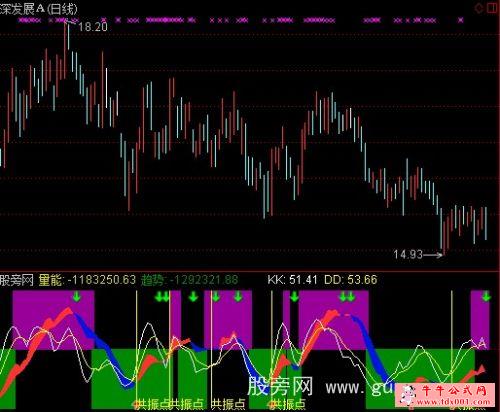
Task: Click the 股旁网 indicator name label
Action: click(17, 280)
